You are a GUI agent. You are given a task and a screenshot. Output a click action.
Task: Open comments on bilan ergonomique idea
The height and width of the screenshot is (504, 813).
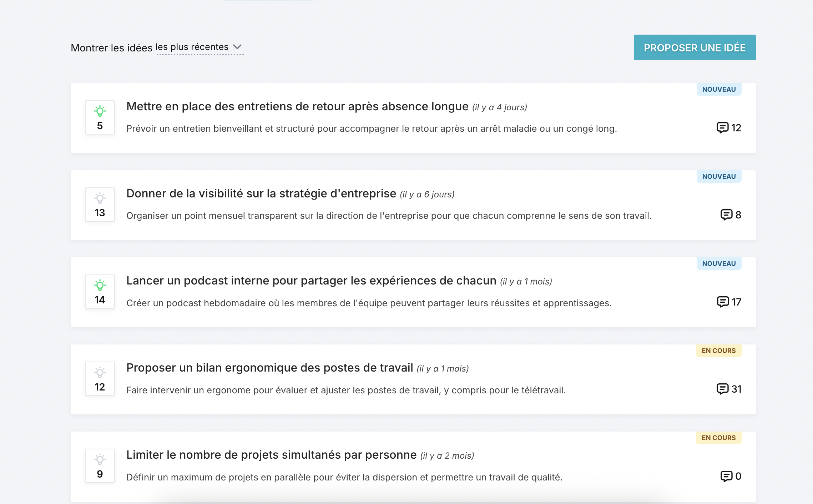coord(722,389)
